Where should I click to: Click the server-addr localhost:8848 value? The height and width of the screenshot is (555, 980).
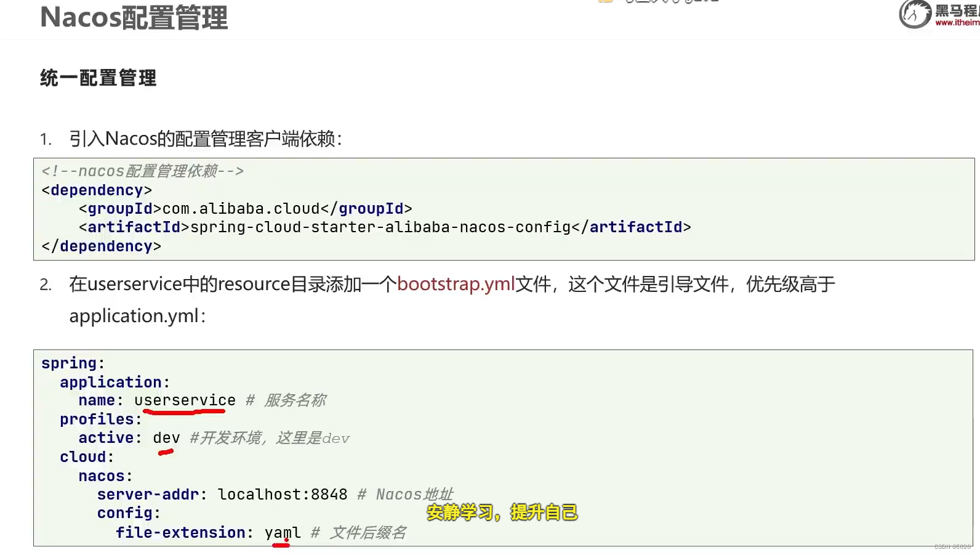click(x=283, y=495)
